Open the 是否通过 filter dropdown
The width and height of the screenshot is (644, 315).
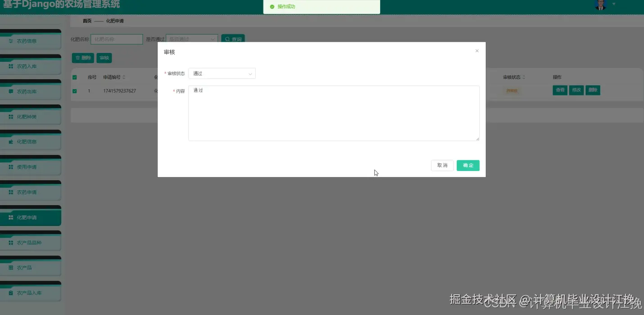[192, 39]
